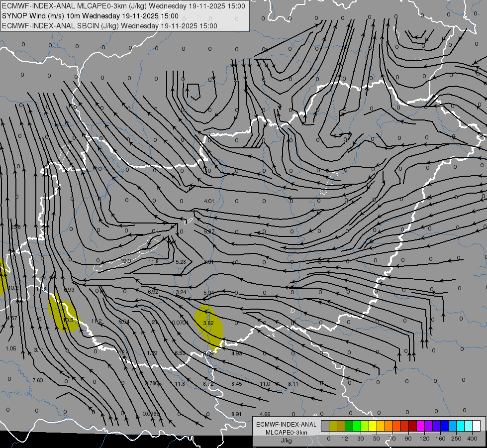Click the legend tick value 120
This screenshot has width=487, height=448.
(x=424, y=439)
